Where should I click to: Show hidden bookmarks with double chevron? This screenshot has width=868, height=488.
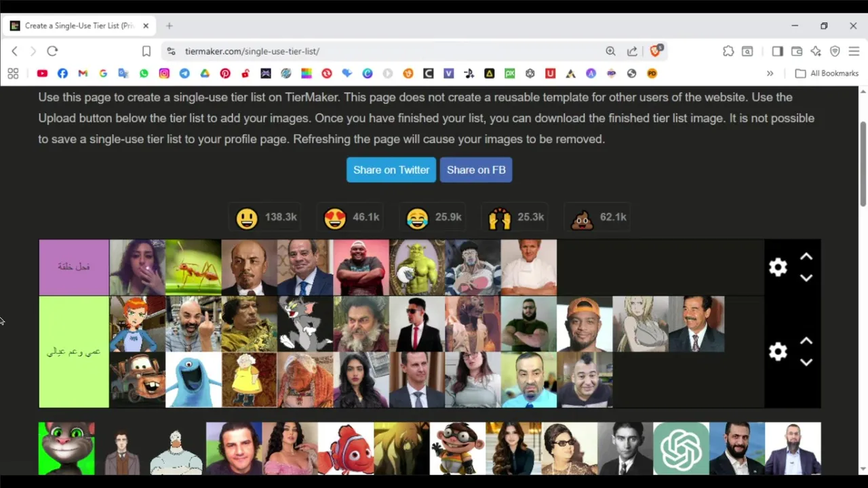click(x=770, y=73)
